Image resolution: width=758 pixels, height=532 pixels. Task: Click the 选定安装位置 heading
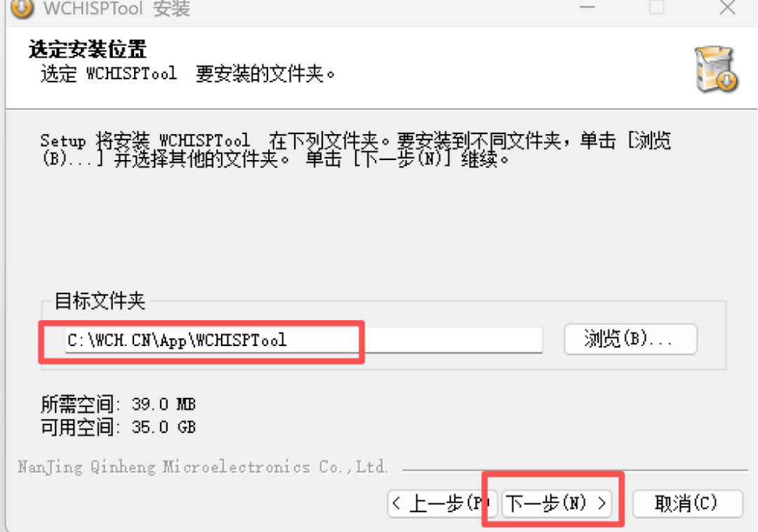[88, 49]
